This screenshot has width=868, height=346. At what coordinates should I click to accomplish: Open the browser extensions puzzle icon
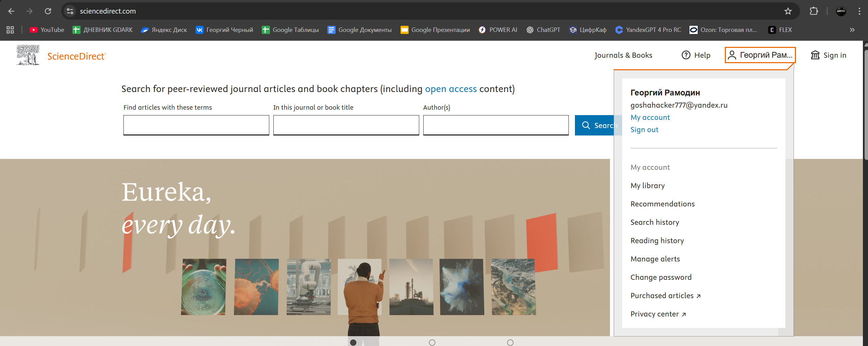click(814, 11)
